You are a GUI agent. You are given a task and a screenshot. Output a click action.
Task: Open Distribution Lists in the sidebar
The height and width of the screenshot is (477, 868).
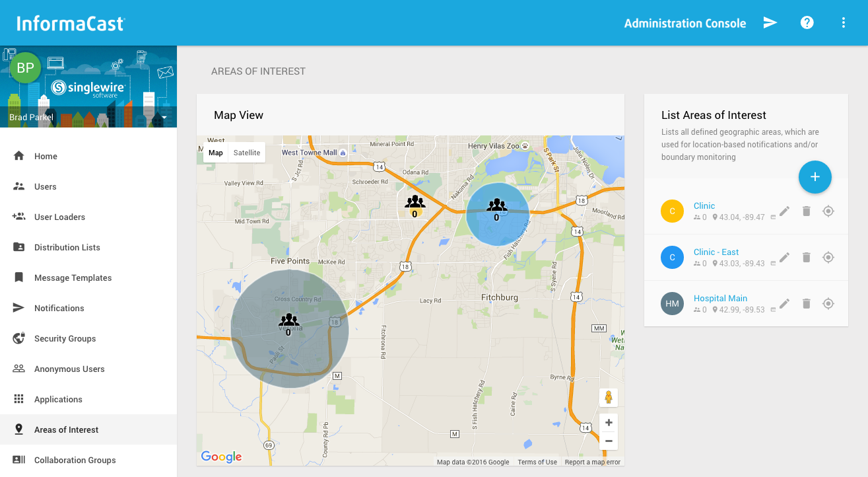pyautogui.click(x=88, y=247)
